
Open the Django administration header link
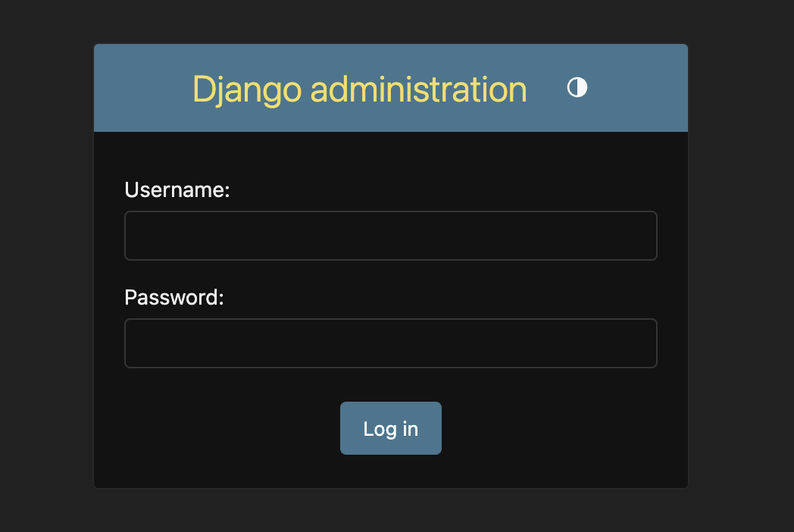pyautogui.click(x=361, y=89)
